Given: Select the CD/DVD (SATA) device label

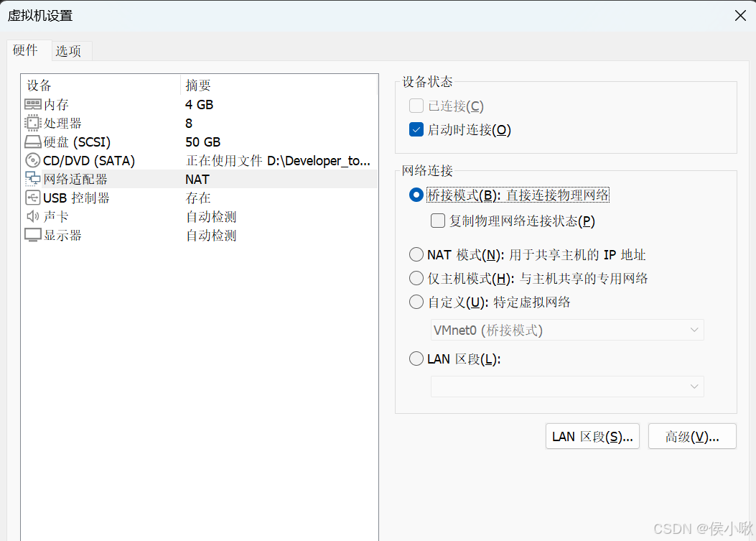Looking at the screenshot, I should pyautogui.click(x=89, y=161).
